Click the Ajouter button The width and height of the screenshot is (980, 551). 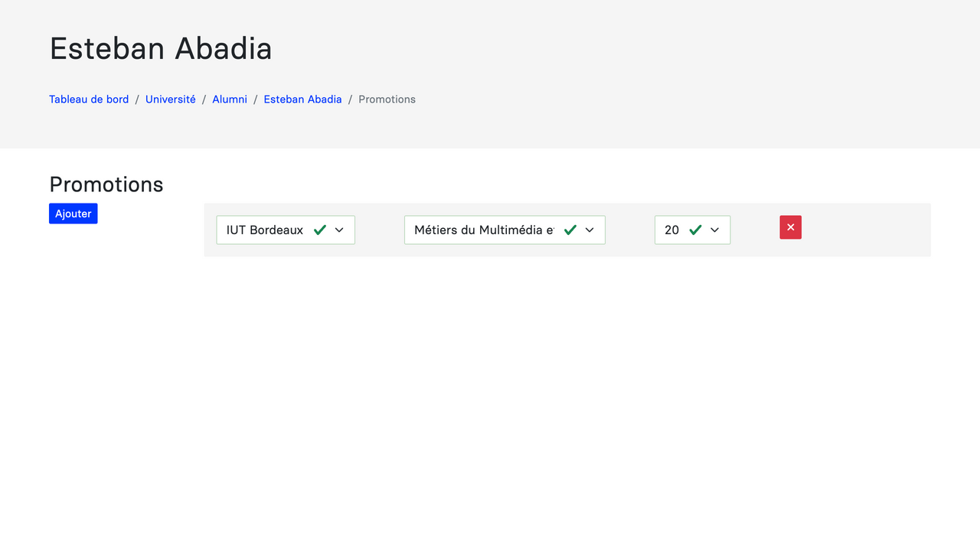73,214
